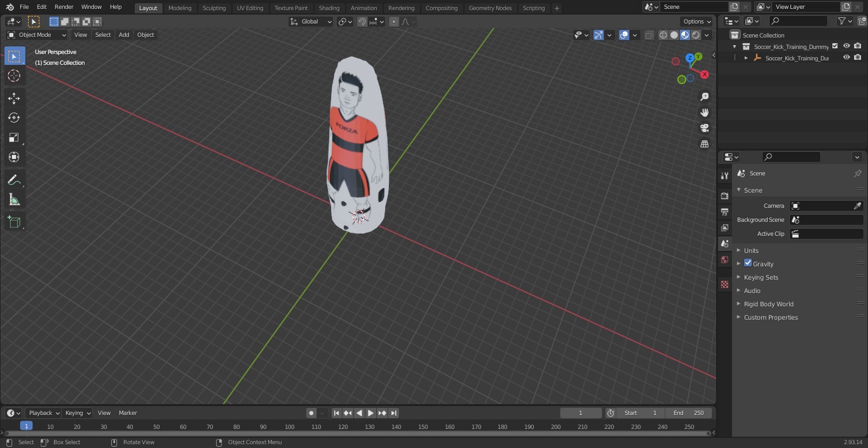This screenshot has width=868, height=448.
Task: Open the Playback dropdown
Action: [x=44, y=413]
